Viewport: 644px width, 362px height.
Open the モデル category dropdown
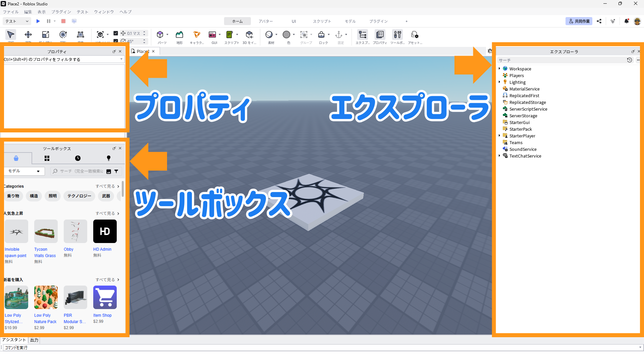point(24,171)
